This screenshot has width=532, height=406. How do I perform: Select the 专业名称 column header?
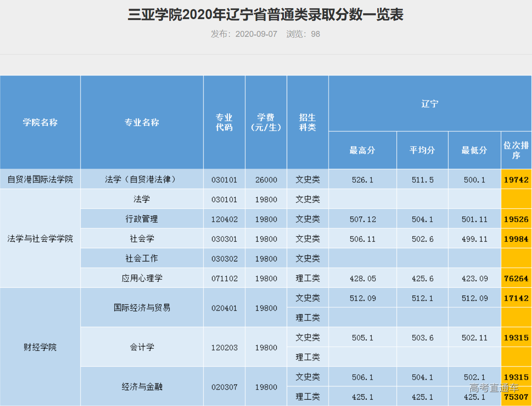[x=142, y=122]
